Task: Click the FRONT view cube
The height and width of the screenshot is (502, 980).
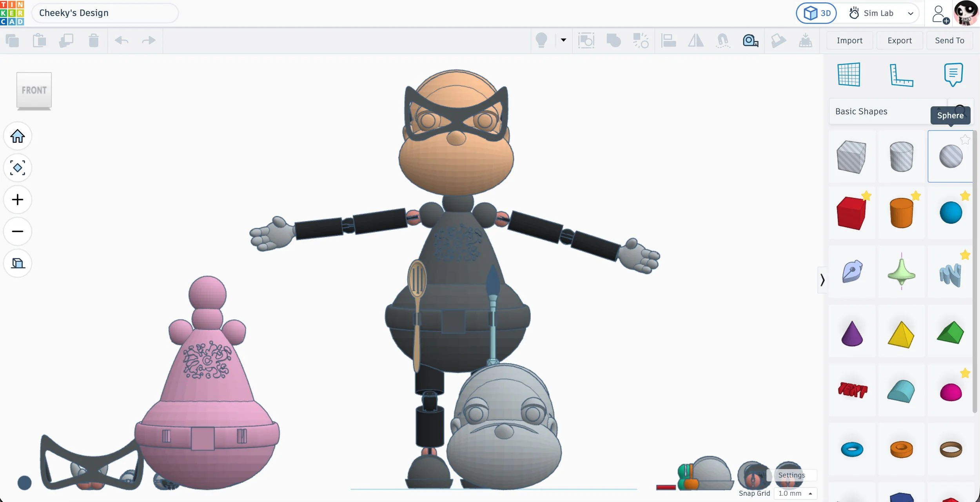Action: pyautogui.click(x=34, y=91)
